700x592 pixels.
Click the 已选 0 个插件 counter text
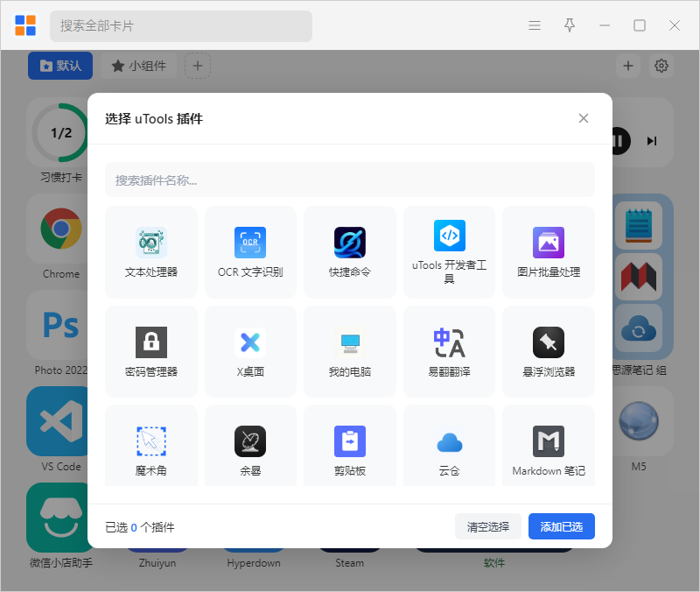(x=140, y=527)
